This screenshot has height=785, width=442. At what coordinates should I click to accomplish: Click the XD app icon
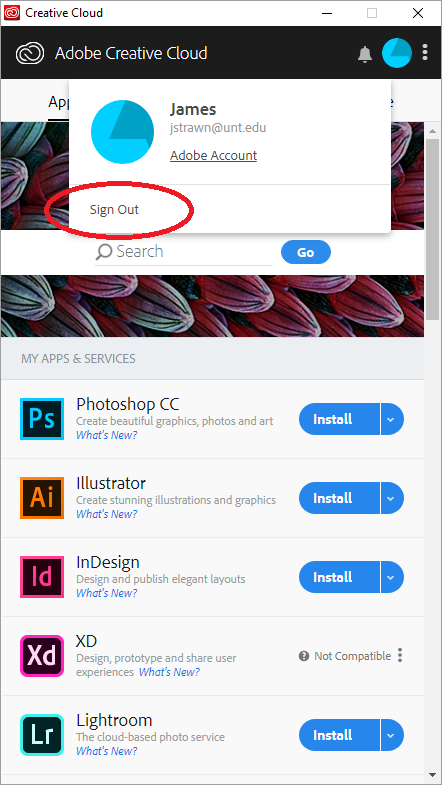coord(42,656)
